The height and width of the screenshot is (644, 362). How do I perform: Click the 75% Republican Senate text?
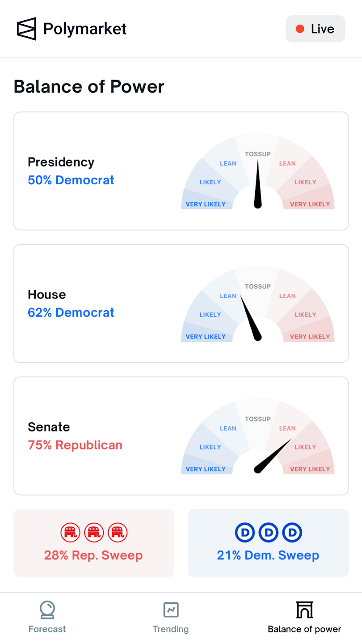click(x=75, y=445)
